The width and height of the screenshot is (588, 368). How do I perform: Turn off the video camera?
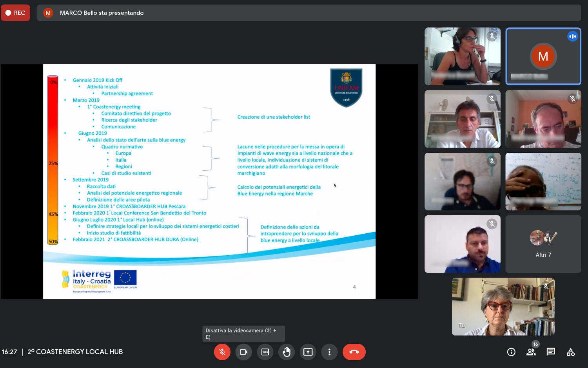243,352
